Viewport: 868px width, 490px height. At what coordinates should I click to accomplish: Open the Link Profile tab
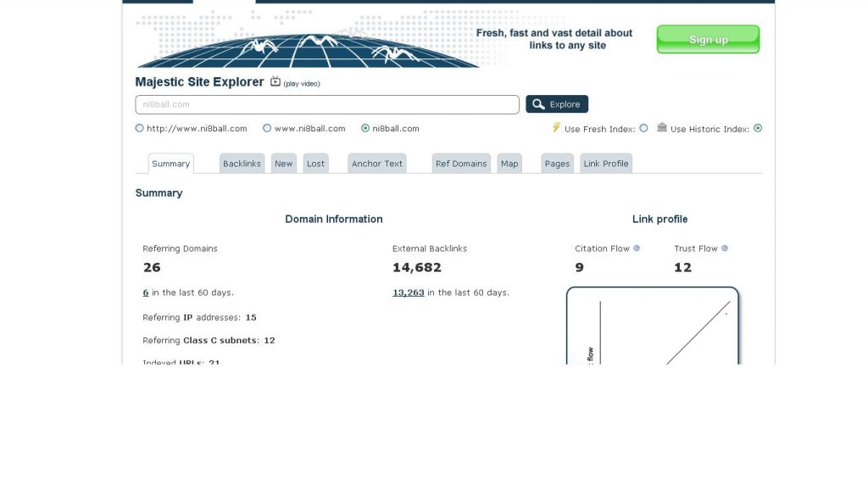pyautogui.click(x=606, y=164)
